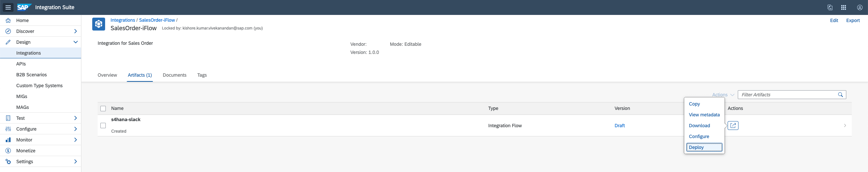Open the s4hana-slack artifact name

(x=126, y=119)
